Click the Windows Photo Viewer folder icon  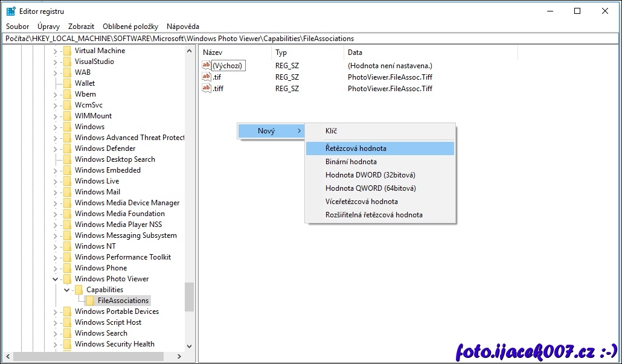[x=67, y=279]
